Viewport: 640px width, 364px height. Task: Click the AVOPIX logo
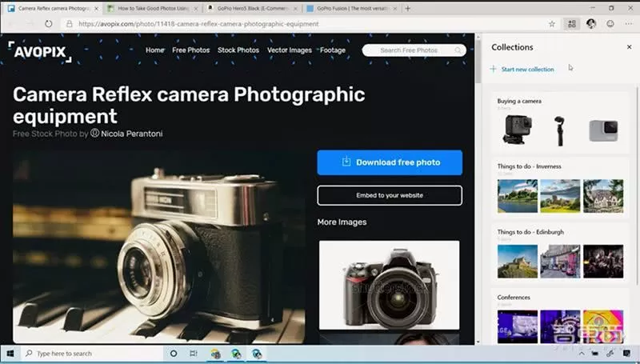[40, 52]
